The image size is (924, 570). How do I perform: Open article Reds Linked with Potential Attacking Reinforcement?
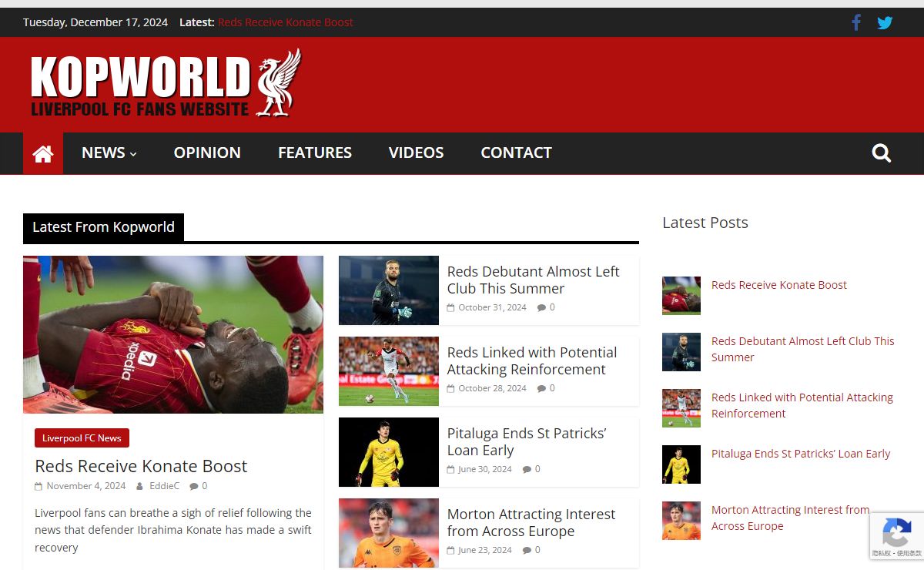(x=532, y=360)
